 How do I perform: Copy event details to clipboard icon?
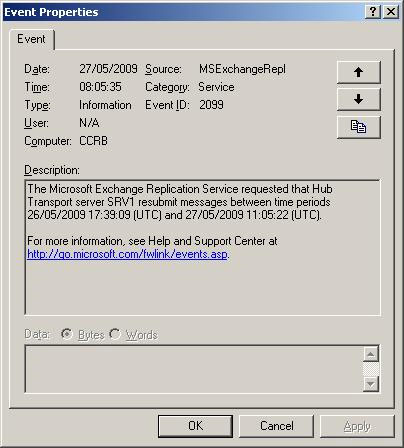(x=359, y=127)
